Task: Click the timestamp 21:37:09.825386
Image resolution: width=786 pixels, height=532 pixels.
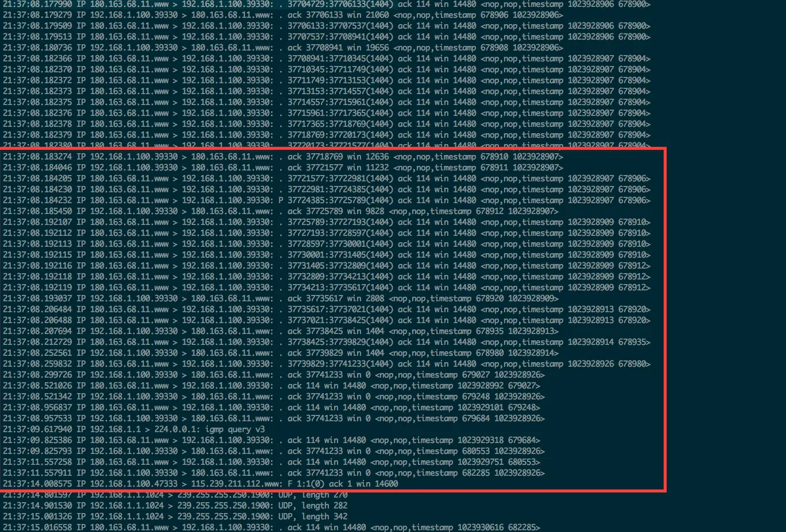Action: (37, 440)
